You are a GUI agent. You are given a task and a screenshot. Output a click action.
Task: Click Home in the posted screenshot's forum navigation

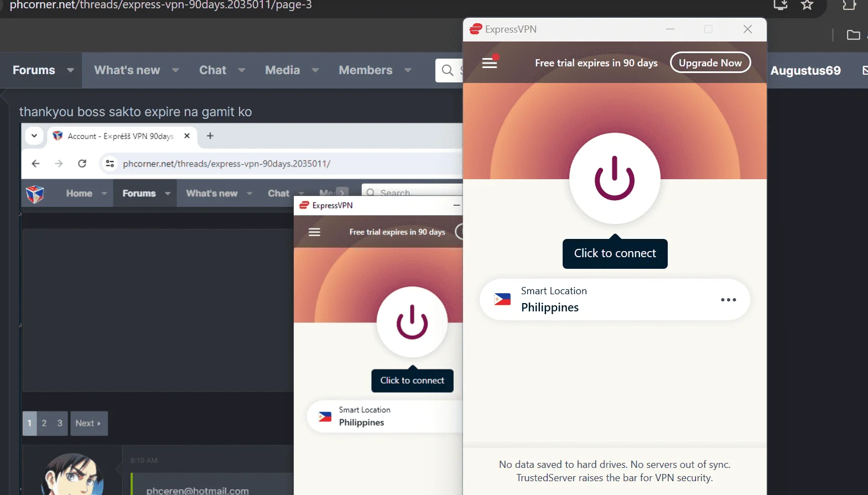79,194
